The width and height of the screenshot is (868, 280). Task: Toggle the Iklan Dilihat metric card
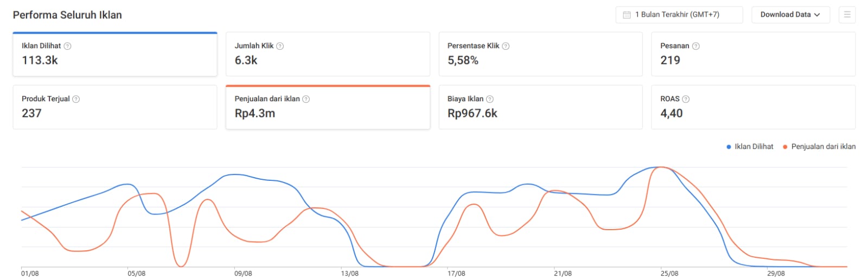pyautogui.click(x=114, y=54)
